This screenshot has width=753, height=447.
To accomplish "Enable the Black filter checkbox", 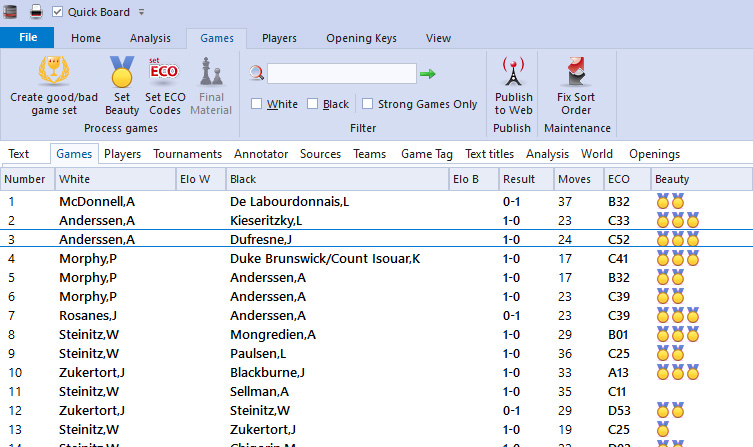I will point(313,104).
